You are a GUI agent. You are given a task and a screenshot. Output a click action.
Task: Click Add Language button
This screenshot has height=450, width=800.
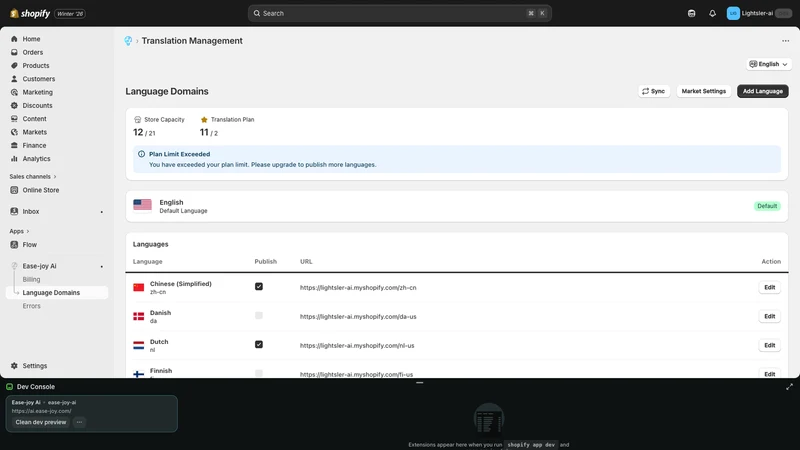[762, 91]
